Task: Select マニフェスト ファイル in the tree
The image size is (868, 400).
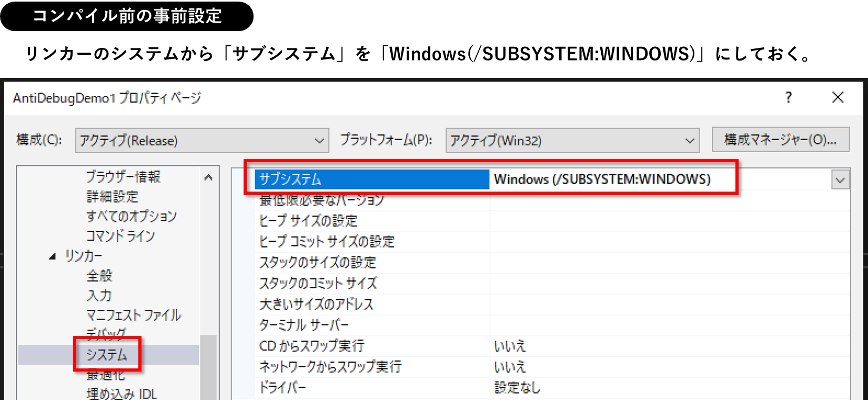Action: [134, 315]
